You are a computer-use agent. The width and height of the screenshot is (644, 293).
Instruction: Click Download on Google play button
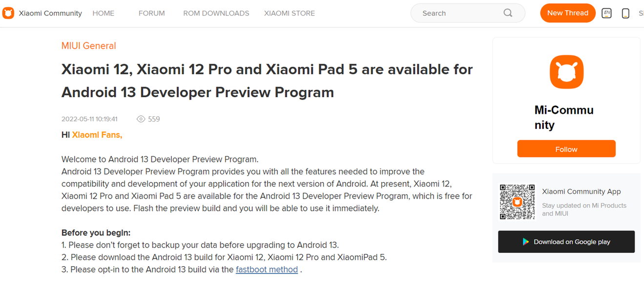pyautogui.click(x=566, y=242)
